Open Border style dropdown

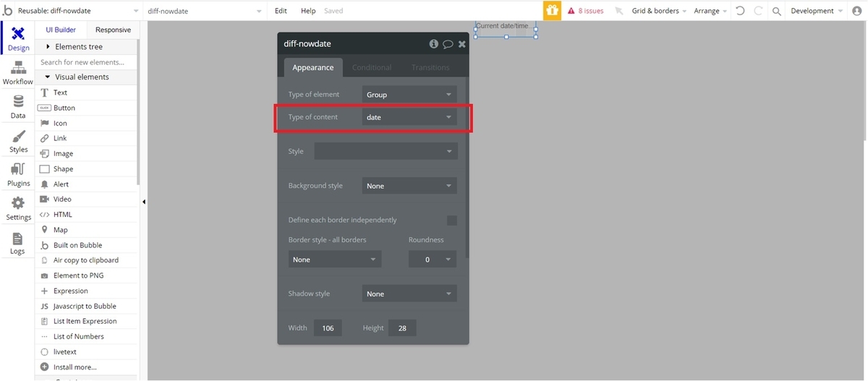tap(335, 260)
